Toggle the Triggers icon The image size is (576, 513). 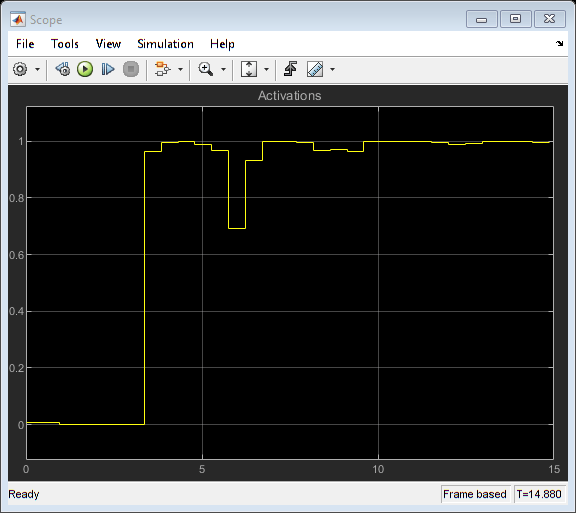[x=291, y=69]
